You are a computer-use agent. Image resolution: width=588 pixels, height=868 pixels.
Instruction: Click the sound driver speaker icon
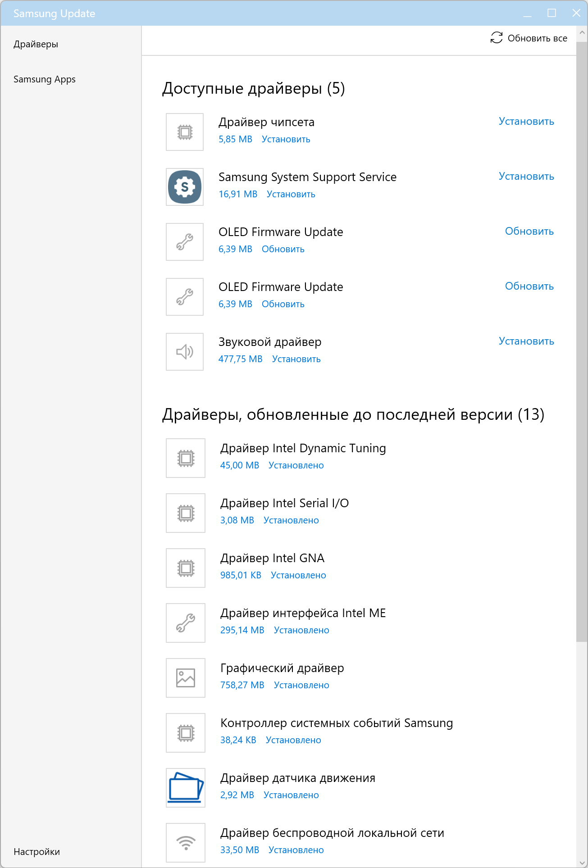coord(185,352)
